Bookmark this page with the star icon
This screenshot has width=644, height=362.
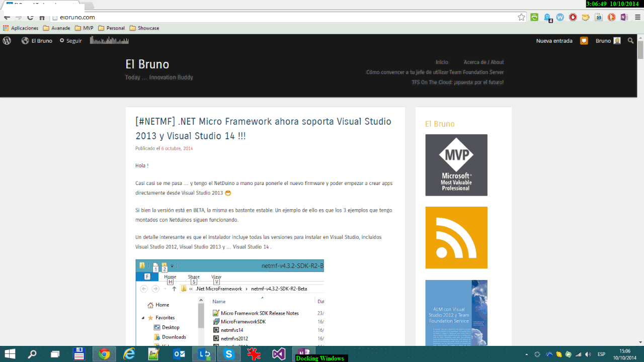[x=521, y=17]
